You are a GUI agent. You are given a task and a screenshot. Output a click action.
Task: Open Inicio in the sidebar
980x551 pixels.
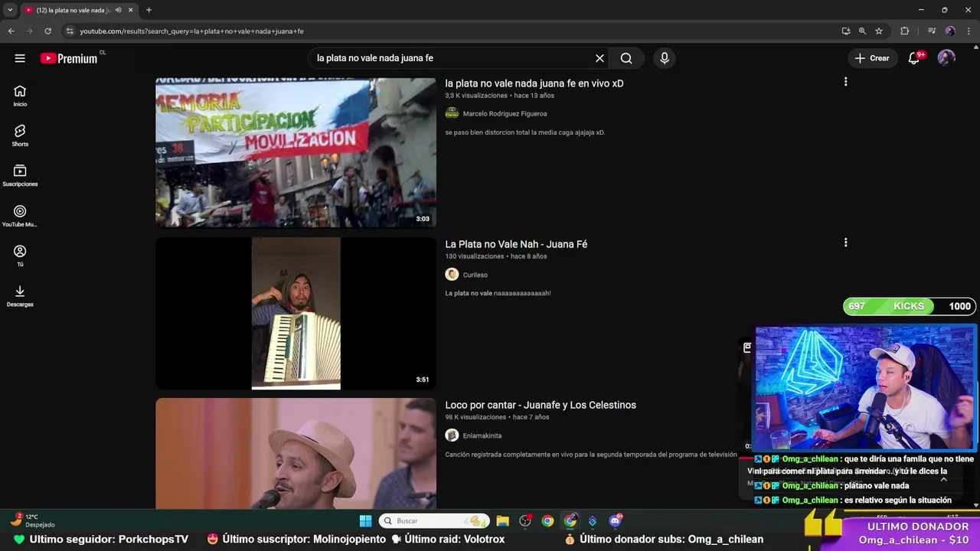(20, 96)
